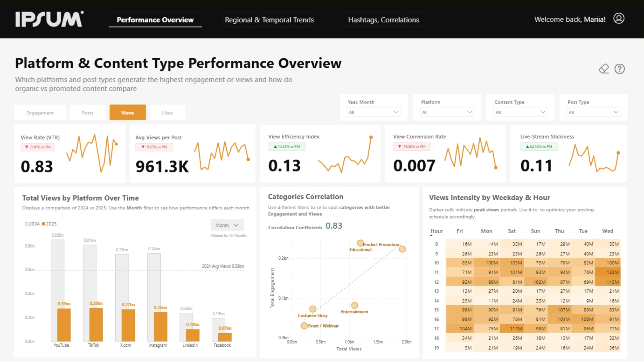Expand the Month dropdown in views chart
644x362 pixels.
(x=227, y=225)
